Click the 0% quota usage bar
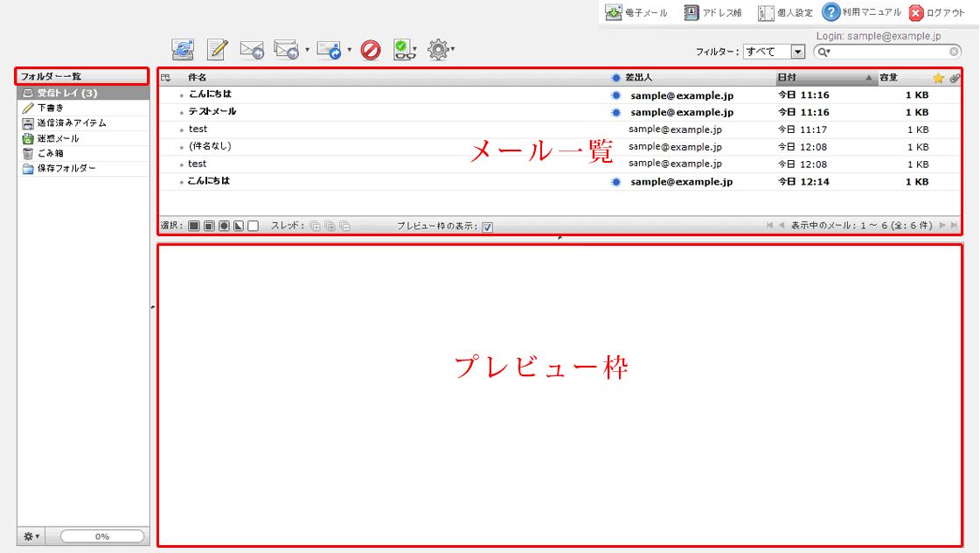The image size is (980, 553). 102,536
